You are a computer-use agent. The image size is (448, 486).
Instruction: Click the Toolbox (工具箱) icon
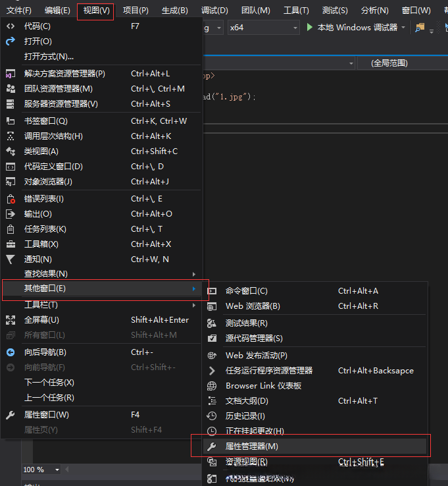pos(11,244)
